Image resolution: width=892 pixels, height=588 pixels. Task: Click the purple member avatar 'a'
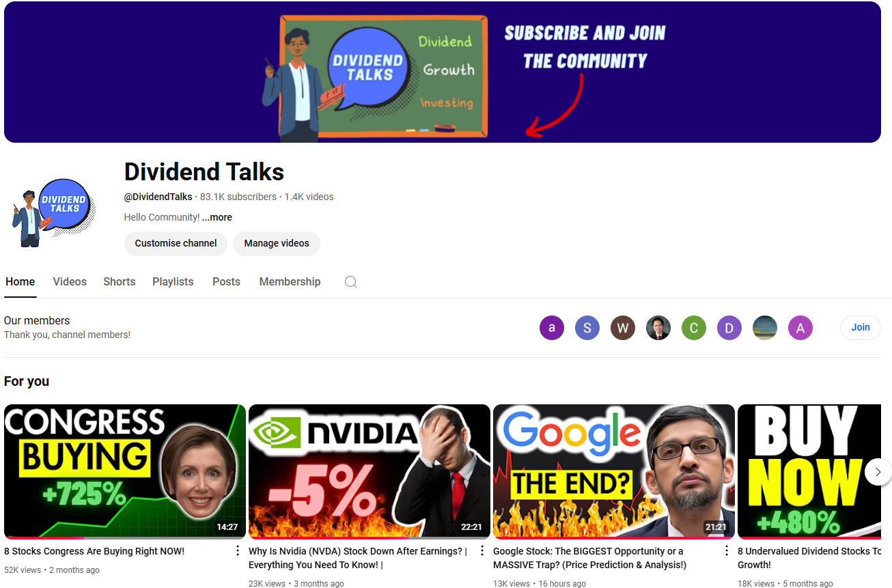552,328
